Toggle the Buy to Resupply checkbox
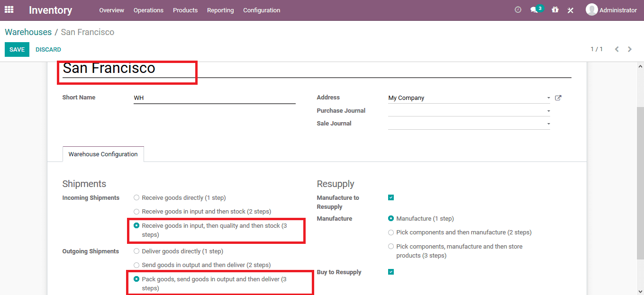This screenshot has width=644, height=295. [391, 272]
